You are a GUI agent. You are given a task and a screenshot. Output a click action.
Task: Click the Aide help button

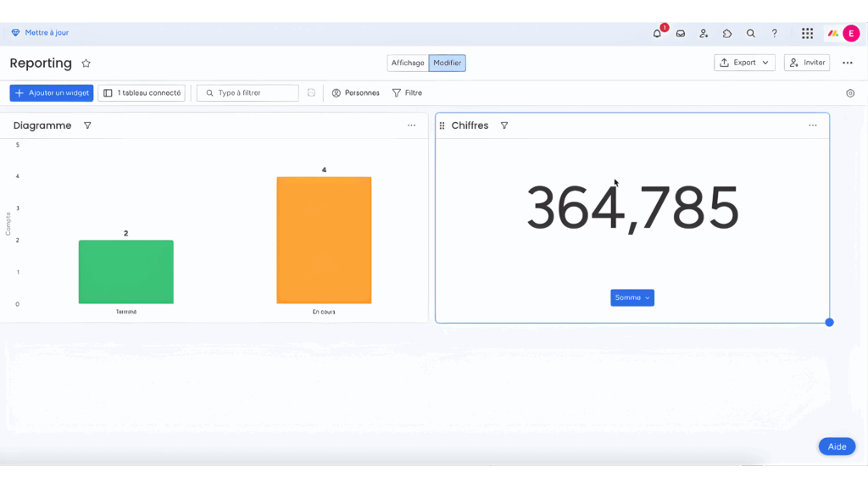(x=837, y=446)
